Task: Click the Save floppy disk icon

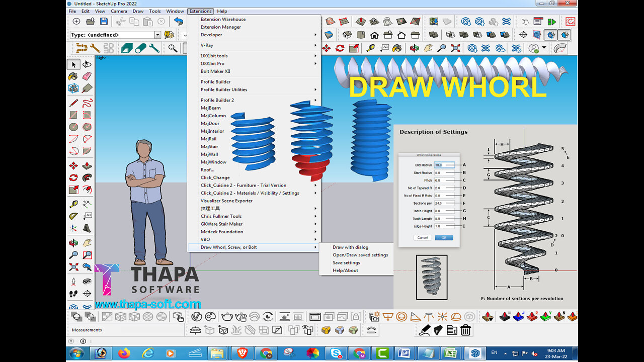Action: [104, 21]
